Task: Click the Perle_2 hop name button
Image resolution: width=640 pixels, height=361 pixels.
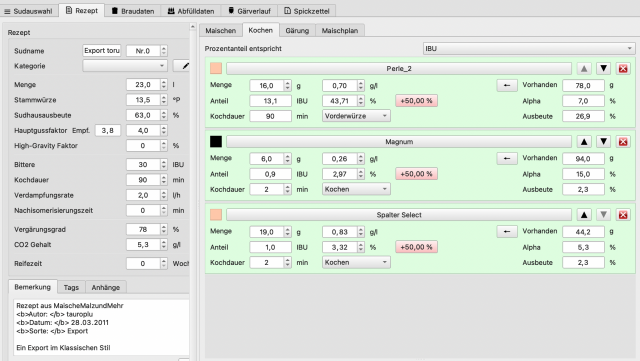Action: (x=399, y=69)
